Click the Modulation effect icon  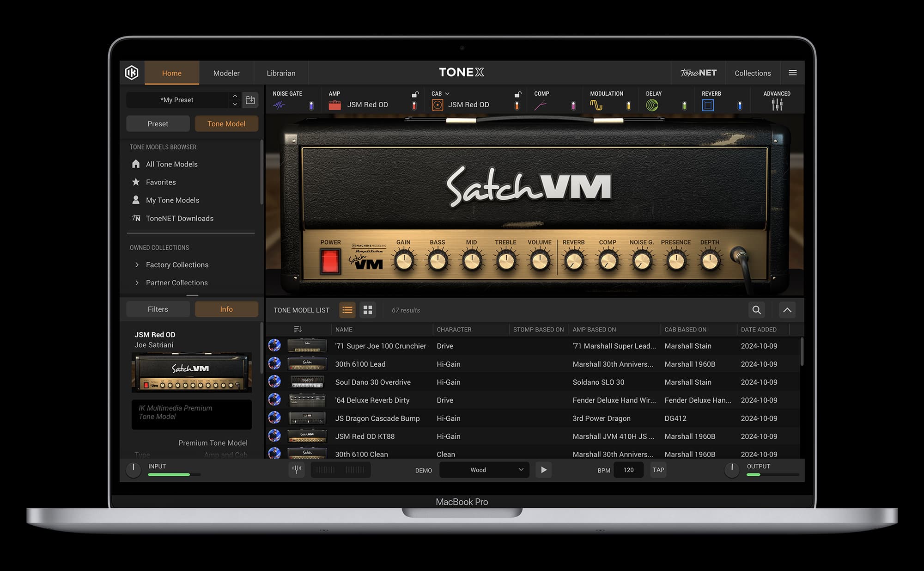pyautogui.click(x=596, y=105)
